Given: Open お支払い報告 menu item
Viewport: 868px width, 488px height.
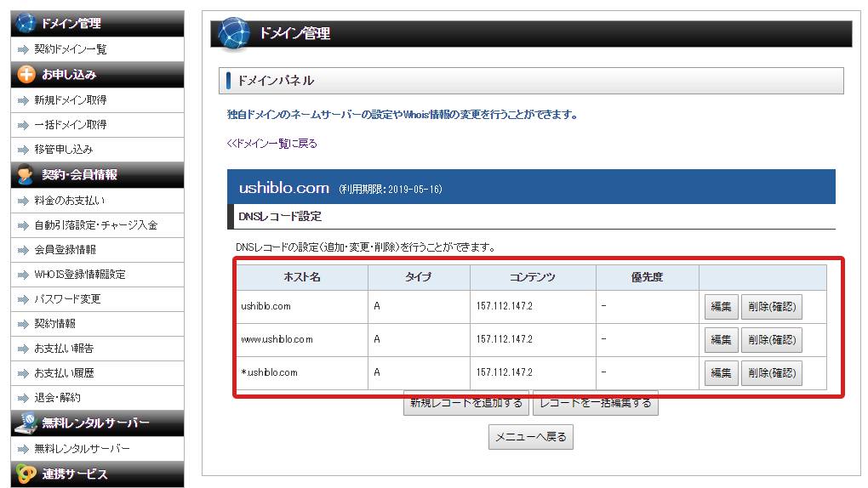Looking at the screenshot, I should (64, 349).
